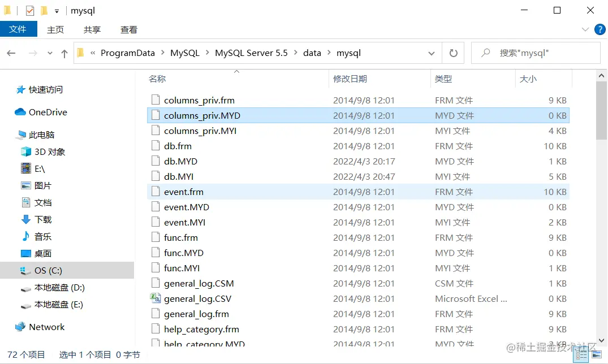Open the Share (共享) ribbon tab

(x=92, y=29)
